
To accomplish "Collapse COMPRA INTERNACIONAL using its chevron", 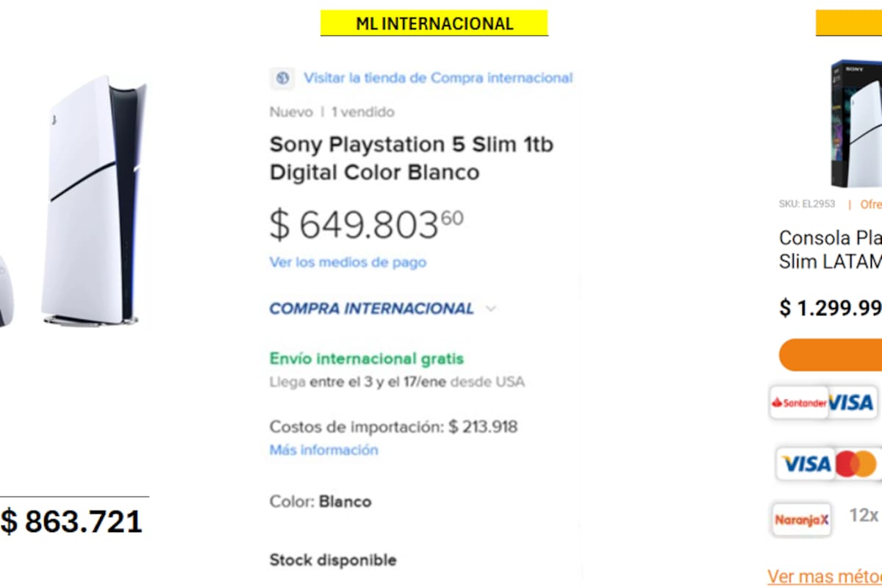I will click(x=491, y=309).
